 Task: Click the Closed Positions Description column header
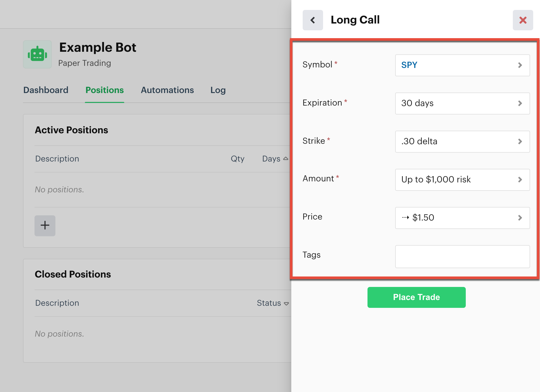(57, 303)
